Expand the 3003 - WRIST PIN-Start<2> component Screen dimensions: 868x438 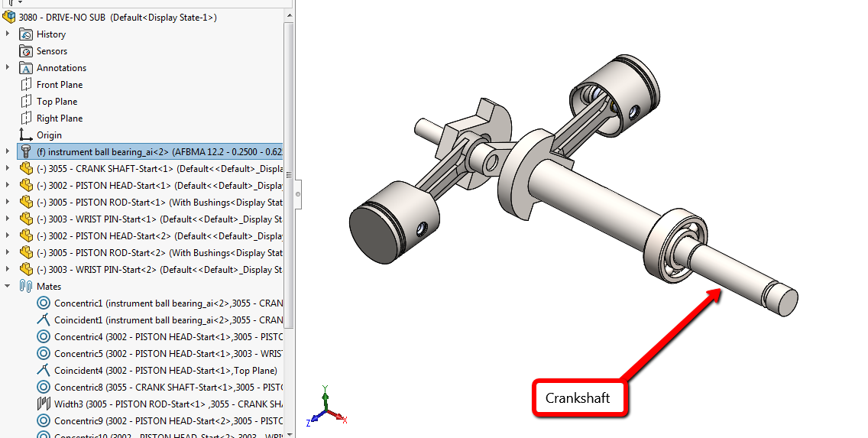pos(7,269)
